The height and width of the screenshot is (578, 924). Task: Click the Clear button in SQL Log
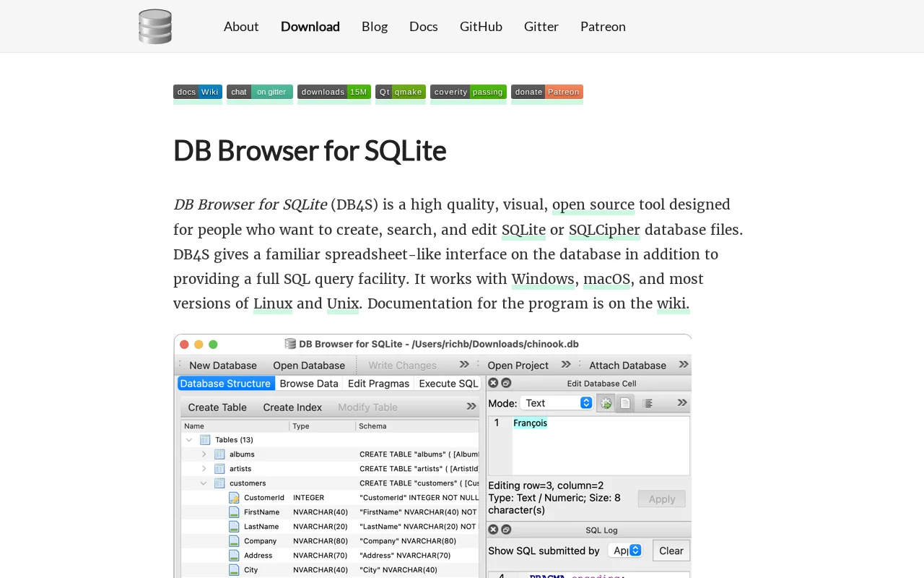(x=671, y=551)
